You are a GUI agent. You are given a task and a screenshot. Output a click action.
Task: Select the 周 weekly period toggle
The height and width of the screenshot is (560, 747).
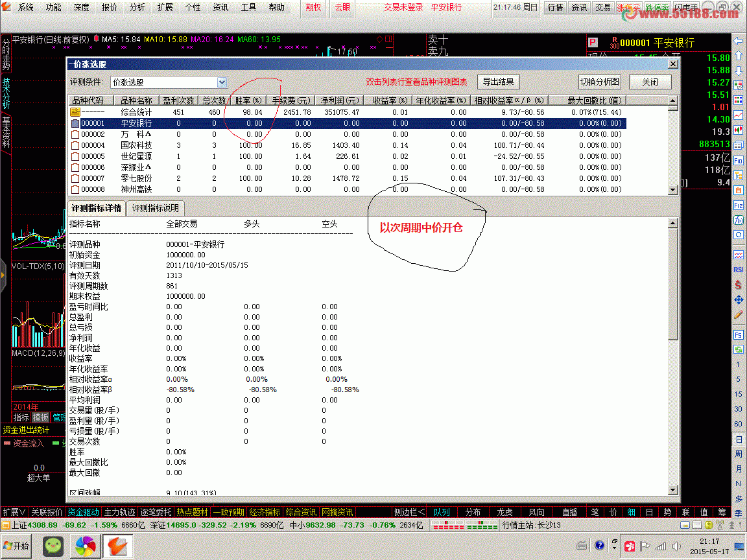click(739, 454)
